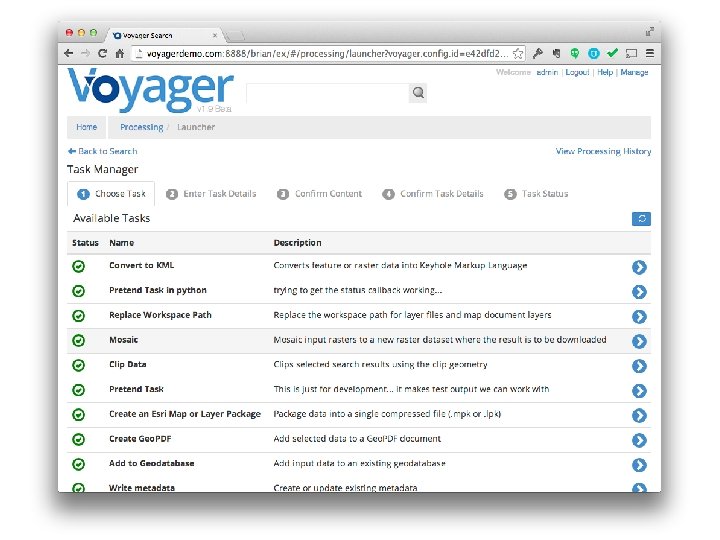Click the Replace Workspace Path name

(x=160, y=315)
